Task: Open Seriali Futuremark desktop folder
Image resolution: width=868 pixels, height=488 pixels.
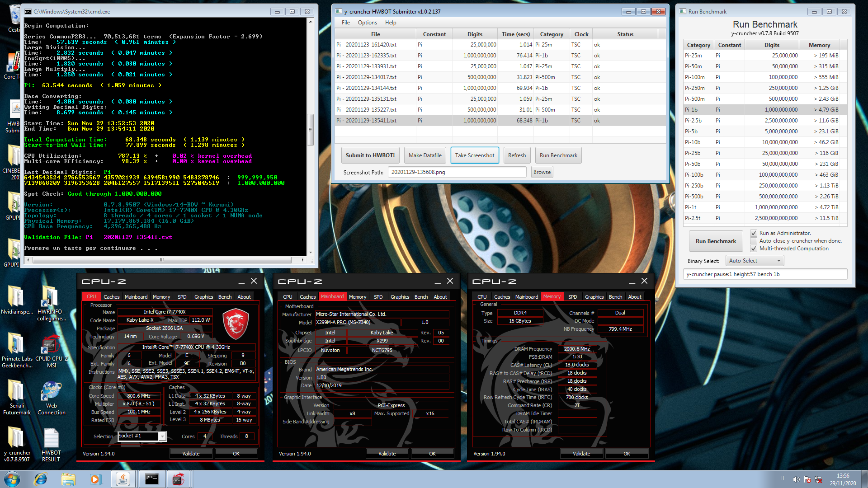Action: [x=17, y=397]
